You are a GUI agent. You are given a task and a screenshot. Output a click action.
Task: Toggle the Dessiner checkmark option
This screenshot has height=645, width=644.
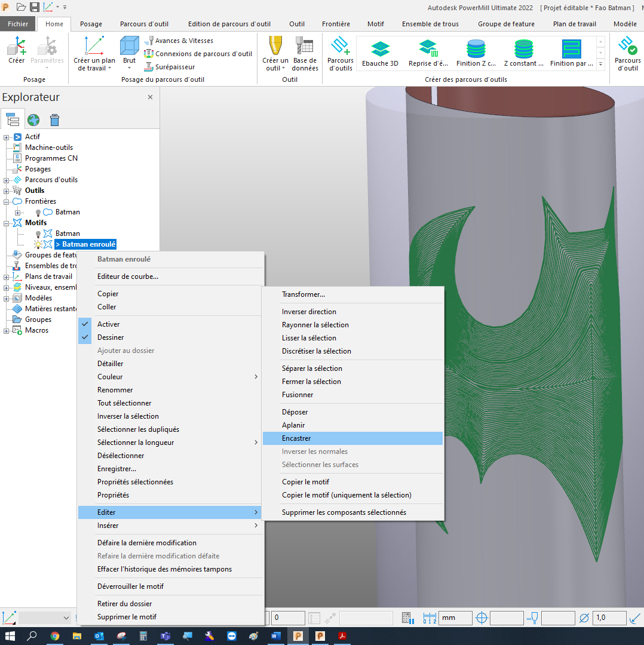[111, 337]
